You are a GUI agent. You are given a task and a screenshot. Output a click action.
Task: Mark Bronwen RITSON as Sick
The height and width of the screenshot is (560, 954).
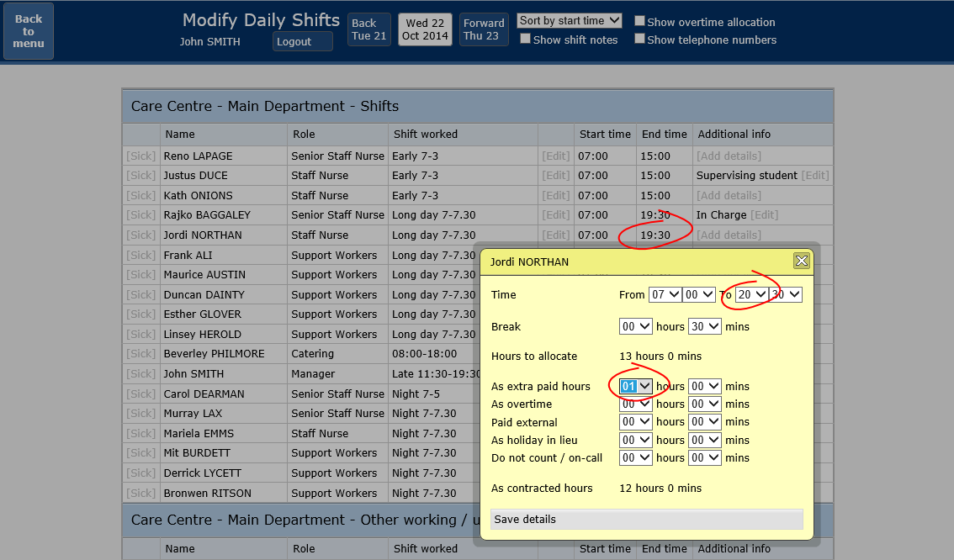click(141, 493)
